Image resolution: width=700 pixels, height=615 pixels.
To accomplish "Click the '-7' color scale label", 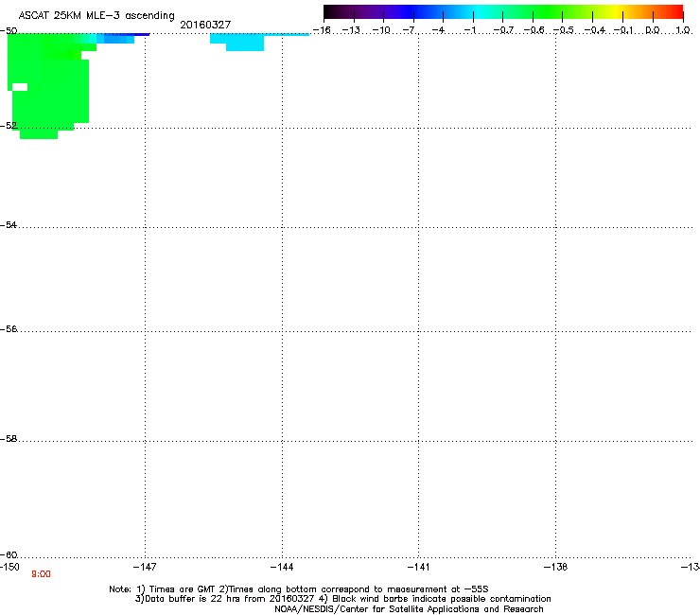I will 409,30.
